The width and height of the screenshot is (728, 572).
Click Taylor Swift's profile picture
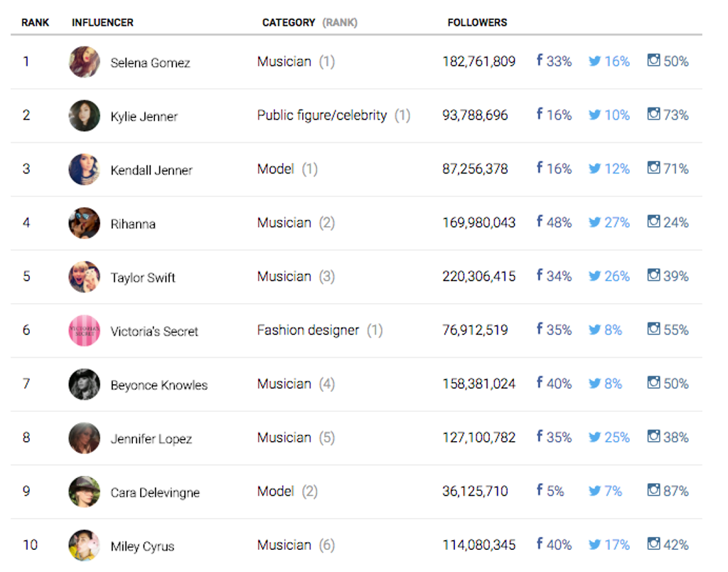[84, 276]
